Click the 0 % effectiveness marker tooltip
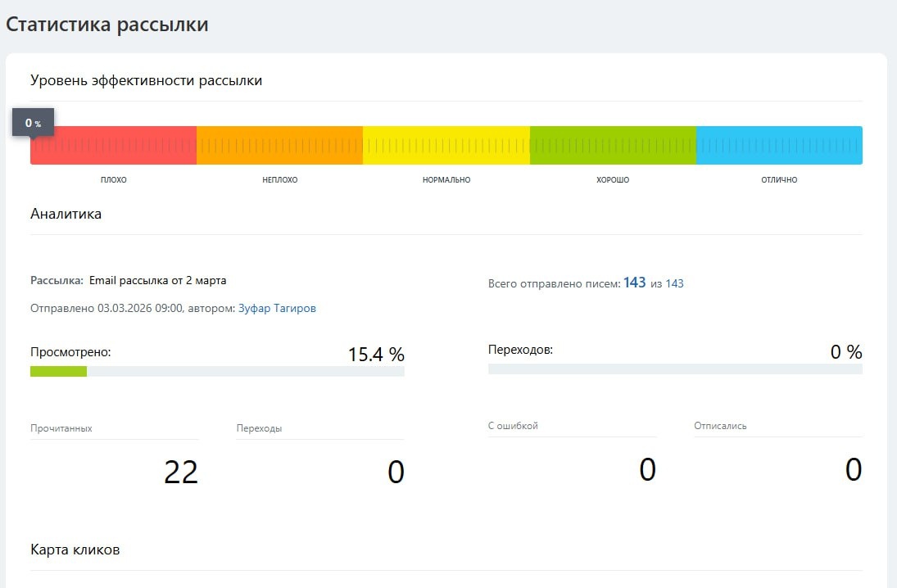This screenshot has width=897, height=588. [34, 122]
